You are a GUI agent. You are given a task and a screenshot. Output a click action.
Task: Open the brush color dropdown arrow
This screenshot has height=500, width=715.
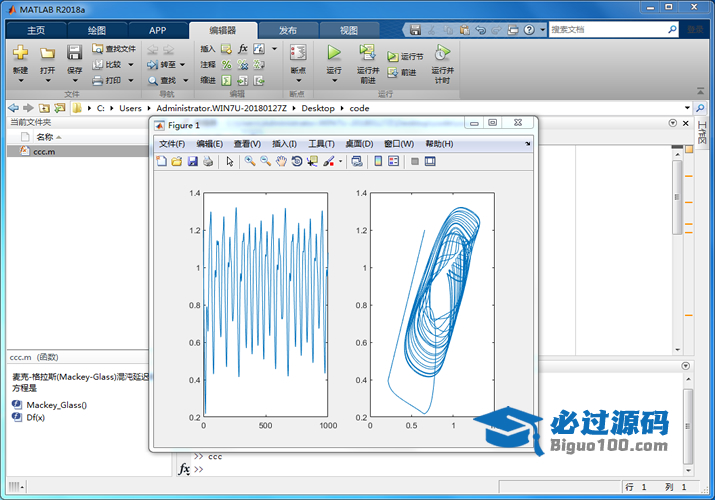point(340,161)
